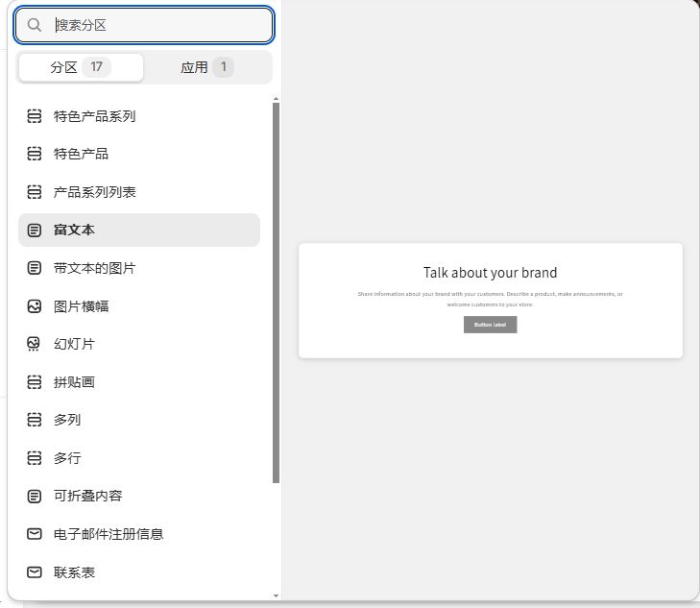
Task: Click the section list scrollbar thumb
Action: (276, 293)
